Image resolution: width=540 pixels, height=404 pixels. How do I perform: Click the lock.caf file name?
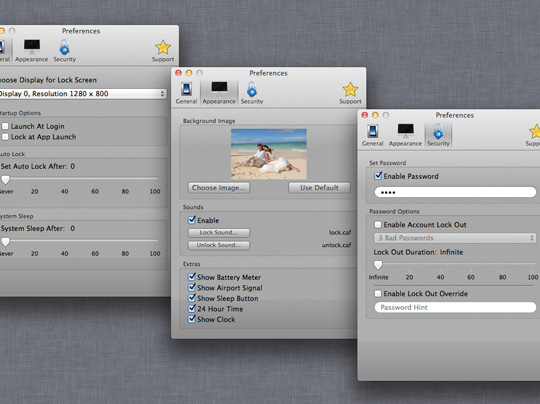pyautogui.click(x=340, y=232)
